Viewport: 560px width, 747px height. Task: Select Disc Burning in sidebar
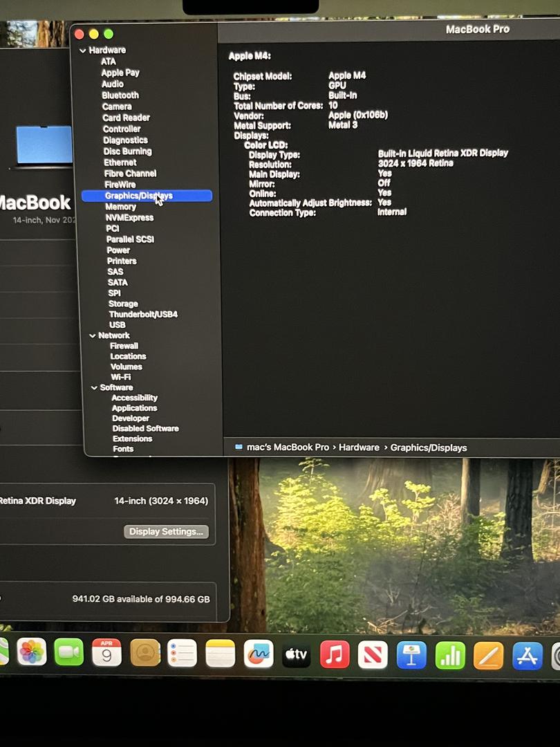(128, 151)
